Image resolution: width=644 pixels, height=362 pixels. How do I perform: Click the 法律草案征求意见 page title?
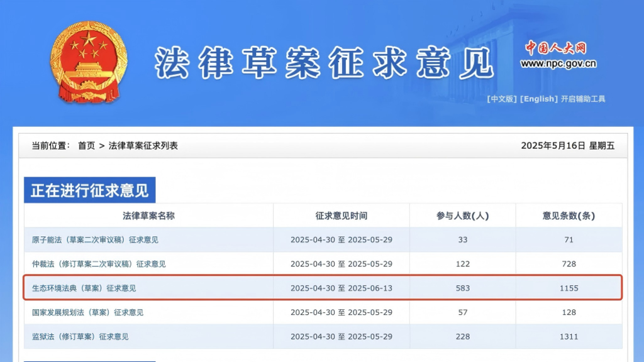pyautogui.click(x=325, y=62)
